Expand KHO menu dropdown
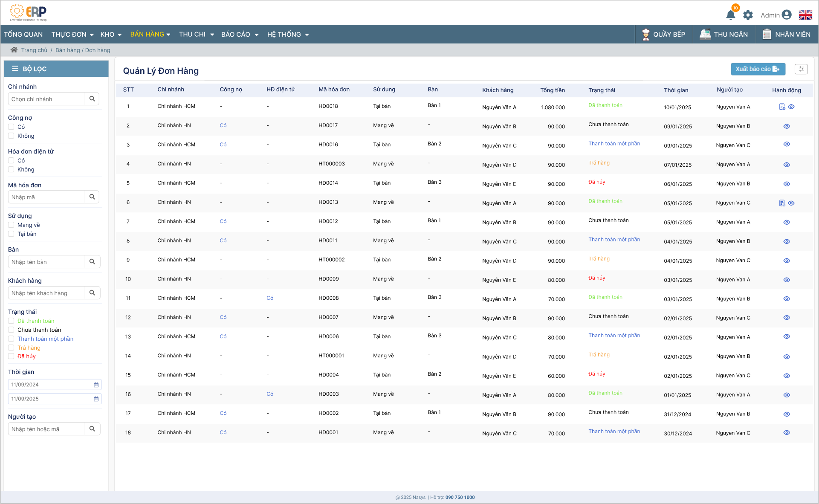 pyautogui.click(x=111, y=35)
